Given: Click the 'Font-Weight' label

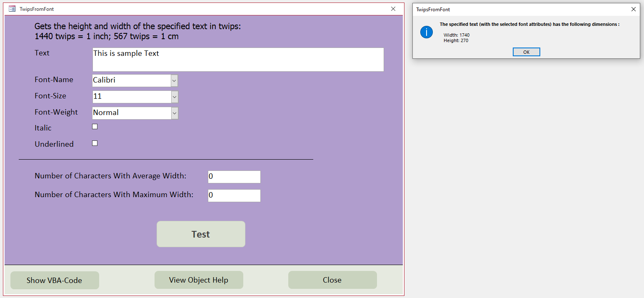Looking at the screenshot, I should [56, 112].
